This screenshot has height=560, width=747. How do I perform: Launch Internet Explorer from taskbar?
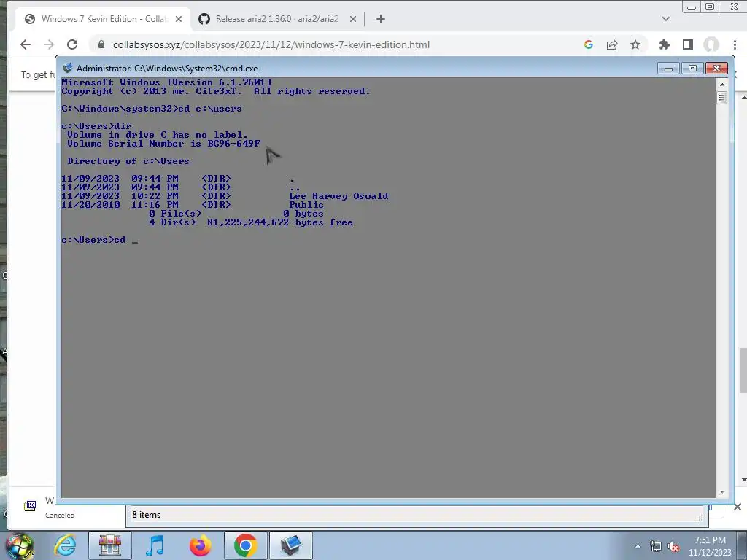[x=65, y=545]
